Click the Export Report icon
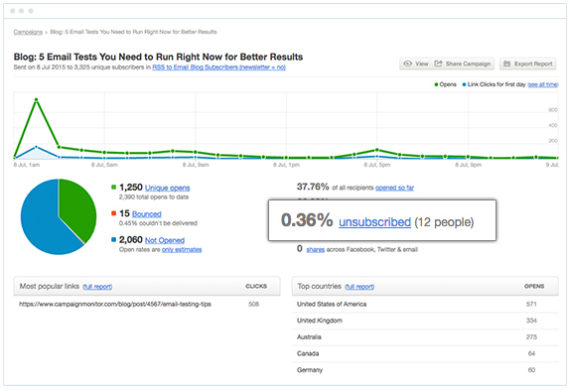570x392 pixels. (506, 64)
